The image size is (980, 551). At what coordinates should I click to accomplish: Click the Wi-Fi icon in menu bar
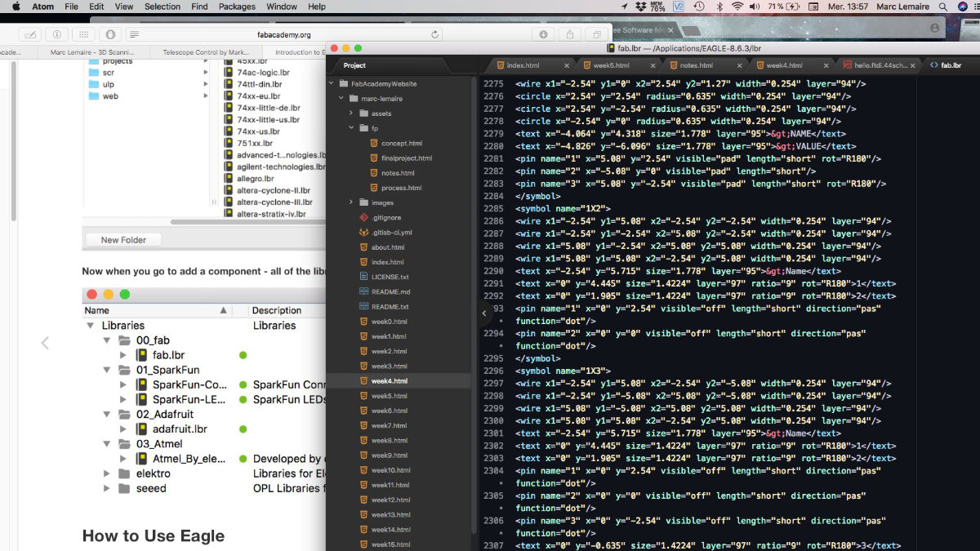pyautogui.click(x=737, y=7)
